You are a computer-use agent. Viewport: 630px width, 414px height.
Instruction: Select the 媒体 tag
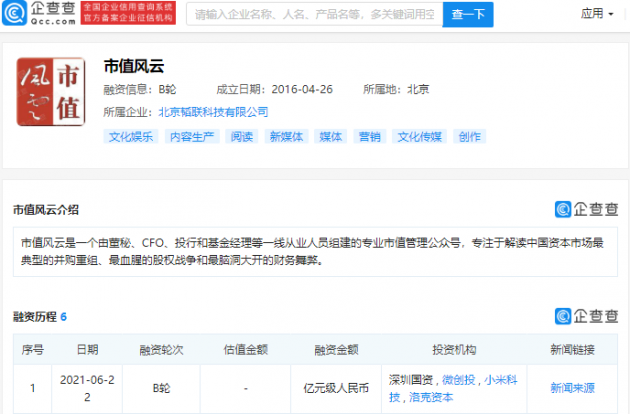[331, 137]
